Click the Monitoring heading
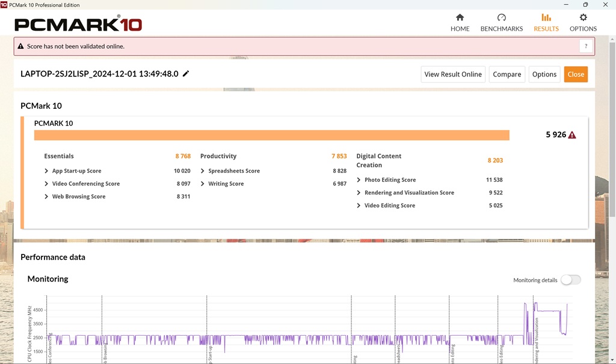 48,279
